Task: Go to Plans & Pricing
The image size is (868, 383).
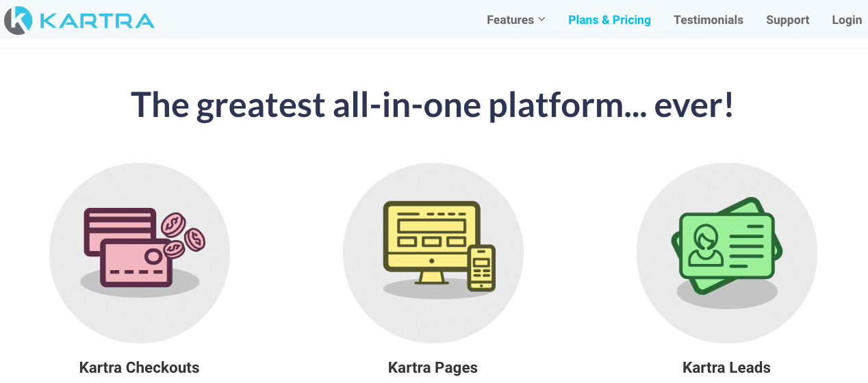Action: click(609, 20)
